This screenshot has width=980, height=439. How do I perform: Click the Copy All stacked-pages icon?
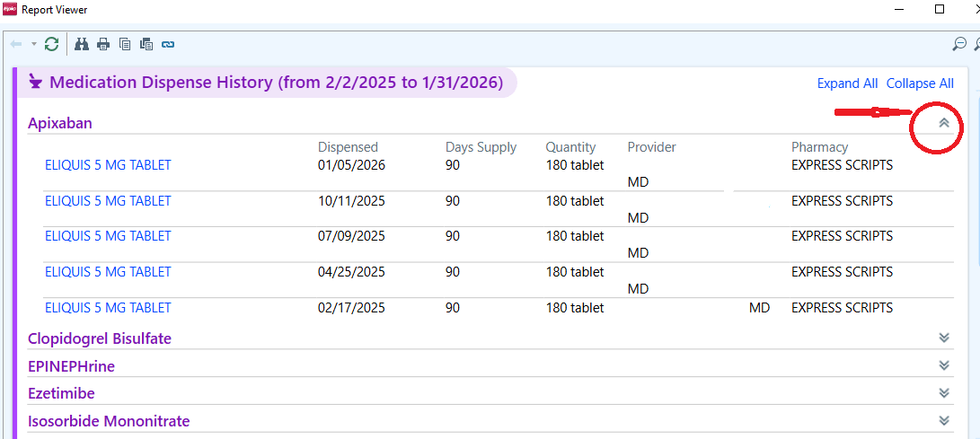coord(146,44)
